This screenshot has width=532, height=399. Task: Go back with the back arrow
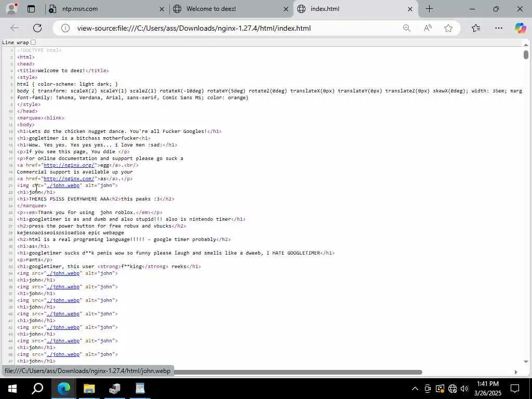coord(15,28)
